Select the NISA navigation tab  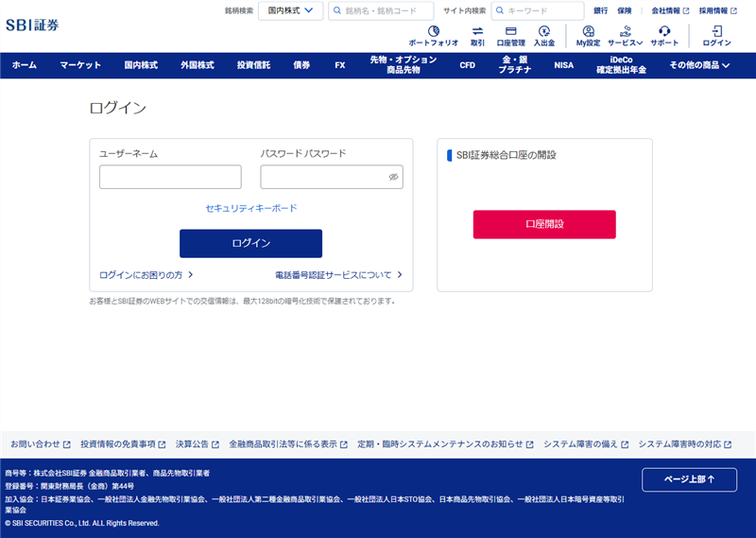coord(563,65)
